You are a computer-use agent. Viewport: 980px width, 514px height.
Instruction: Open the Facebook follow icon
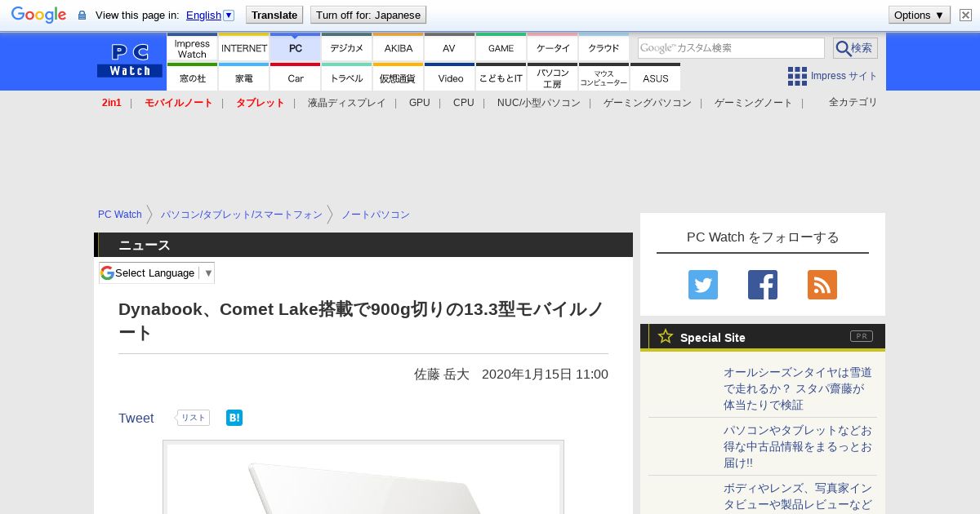[x=763, y=285]
